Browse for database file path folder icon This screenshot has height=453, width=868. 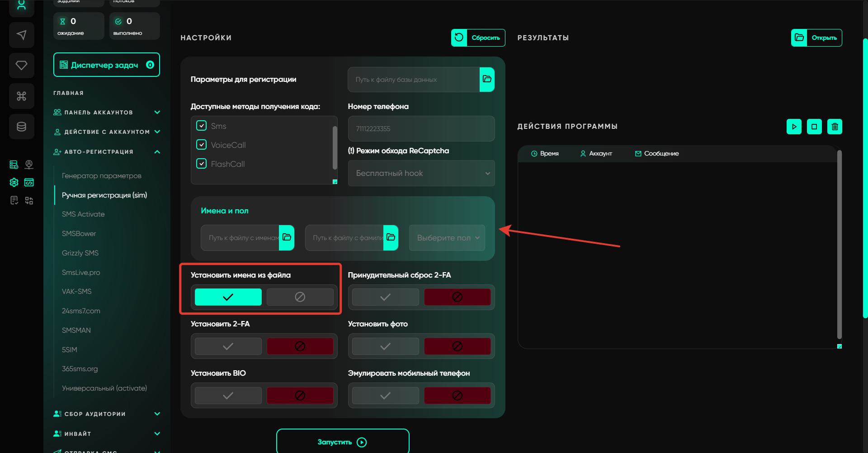[x=487, y=80]
